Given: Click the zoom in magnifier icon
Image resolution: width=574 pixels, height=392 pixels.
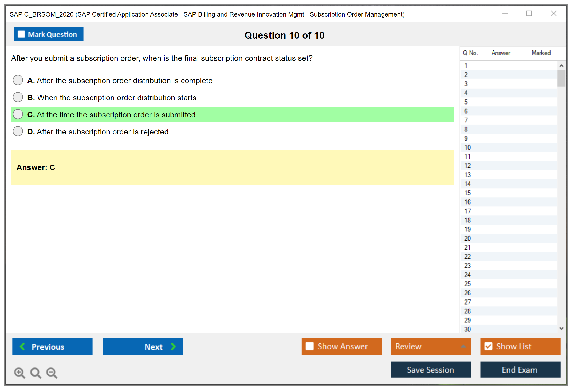Looking at the screenshot, I should (x=19, y=373).
